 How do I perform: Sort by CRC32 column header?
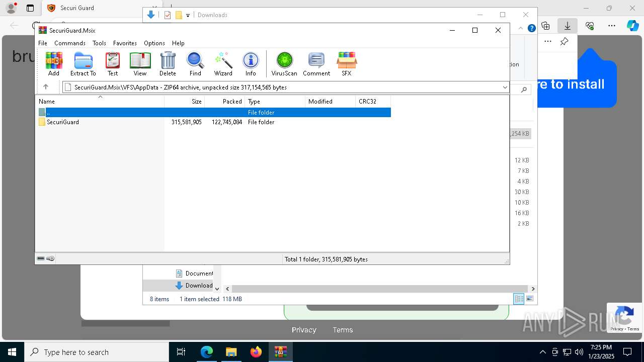click(x=373, y=102)
